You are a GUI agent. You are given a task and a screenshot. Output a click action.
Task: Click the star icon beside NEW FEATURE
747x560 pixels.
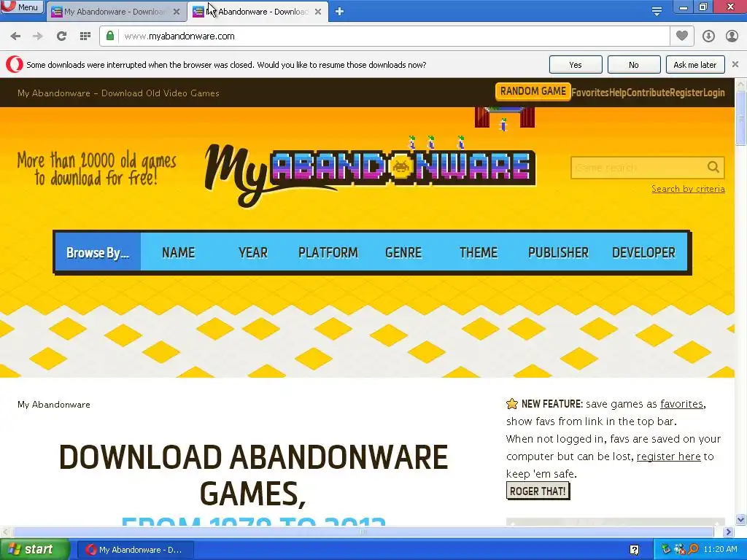[x=512, y=404]
